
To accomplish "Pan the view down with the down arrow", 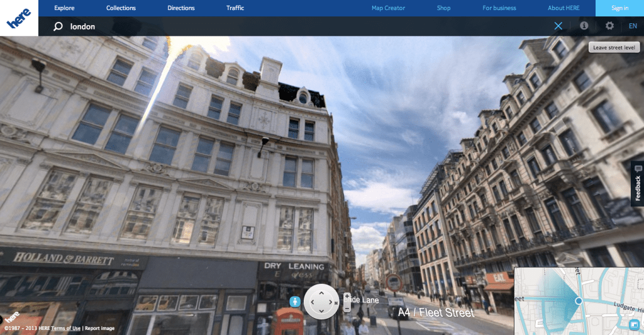I will point(321,311).
